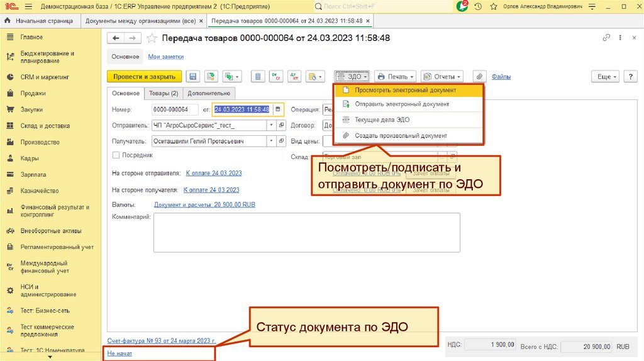Open the Еще menu button
Image resolution: width=644 pixels, height=361 pixels.
coord(605,76)
